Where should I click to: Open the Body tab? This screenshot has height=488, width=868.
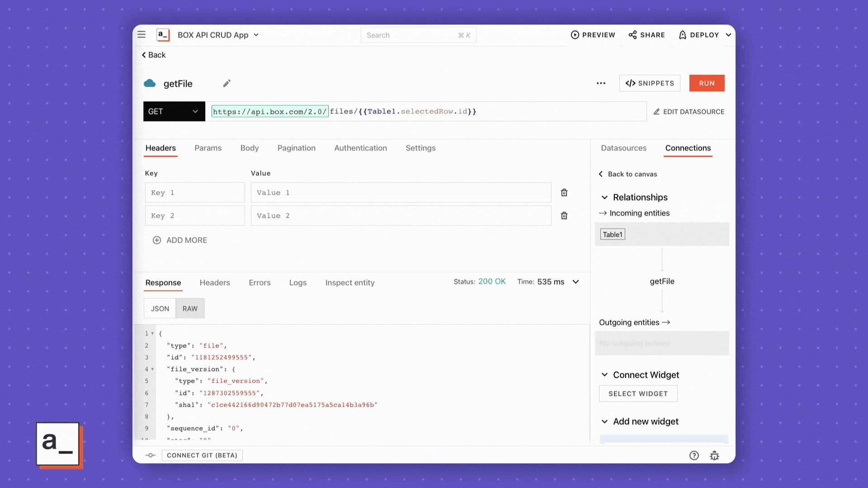click(x=250, y=148)
